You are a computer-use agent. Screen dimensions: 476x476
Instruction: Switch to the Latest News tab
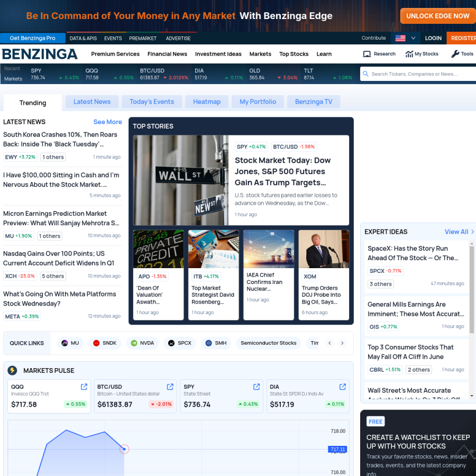click(92, 102)
